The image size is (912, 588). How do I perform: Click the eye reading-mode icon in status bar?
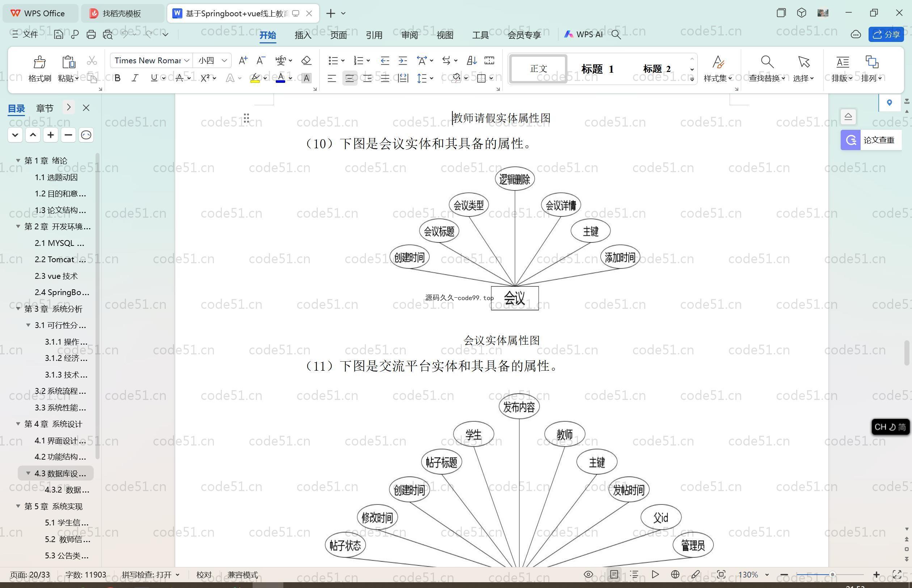[588, 574]
